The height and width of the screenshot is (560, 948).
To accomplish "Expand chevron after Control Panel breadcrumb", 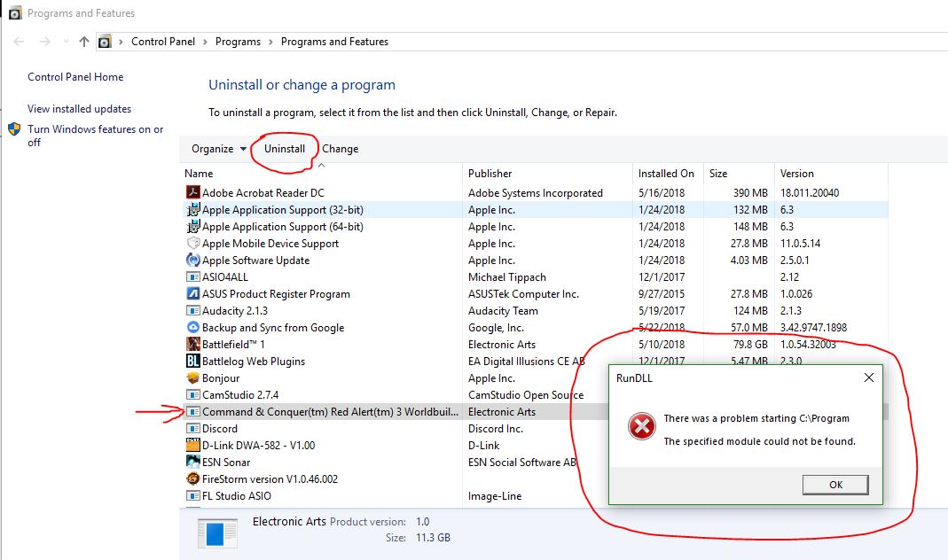I will [x=205, y=42].
